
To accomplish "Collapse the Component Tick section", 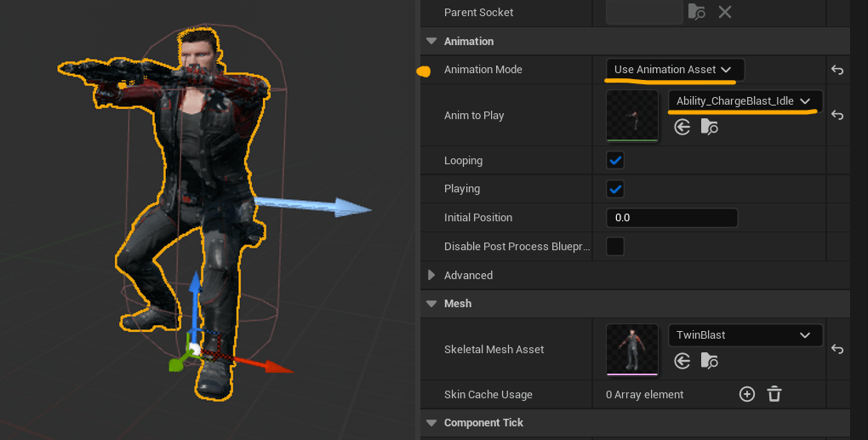I will (431, 422).
